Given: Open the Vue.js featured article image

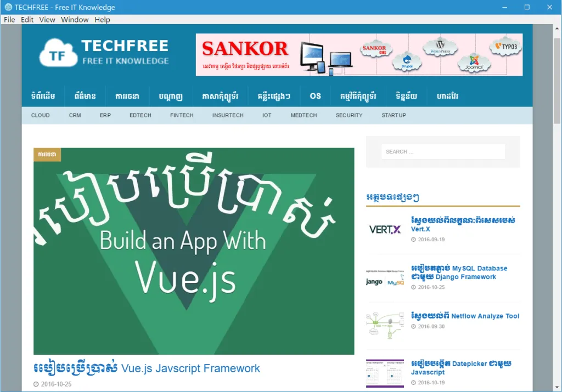Looking at the screenshot, I should click(194, 251).
